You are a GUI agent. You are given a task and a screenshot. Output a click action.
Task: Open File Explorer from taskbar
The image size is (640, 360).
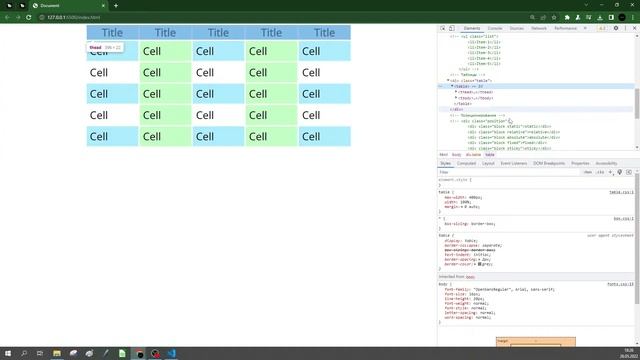[x=57, y=353]
